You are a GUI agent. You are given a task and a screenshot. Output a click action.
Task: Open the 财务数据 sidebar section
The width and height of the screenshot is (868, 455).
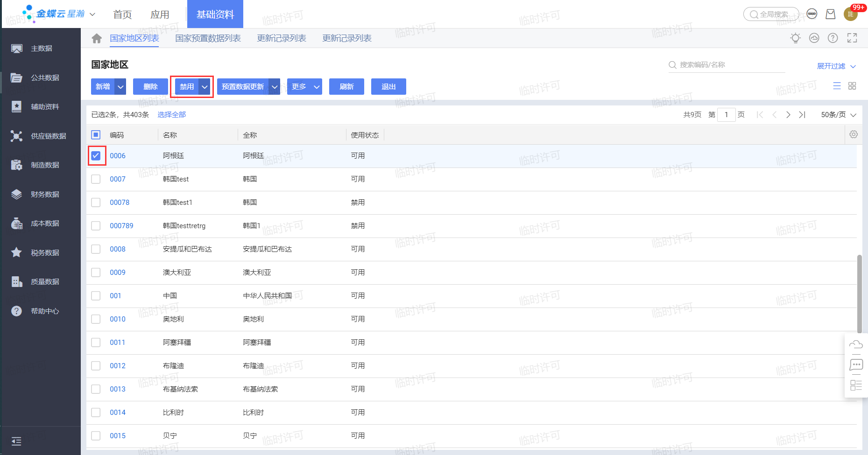pos(41,194)
